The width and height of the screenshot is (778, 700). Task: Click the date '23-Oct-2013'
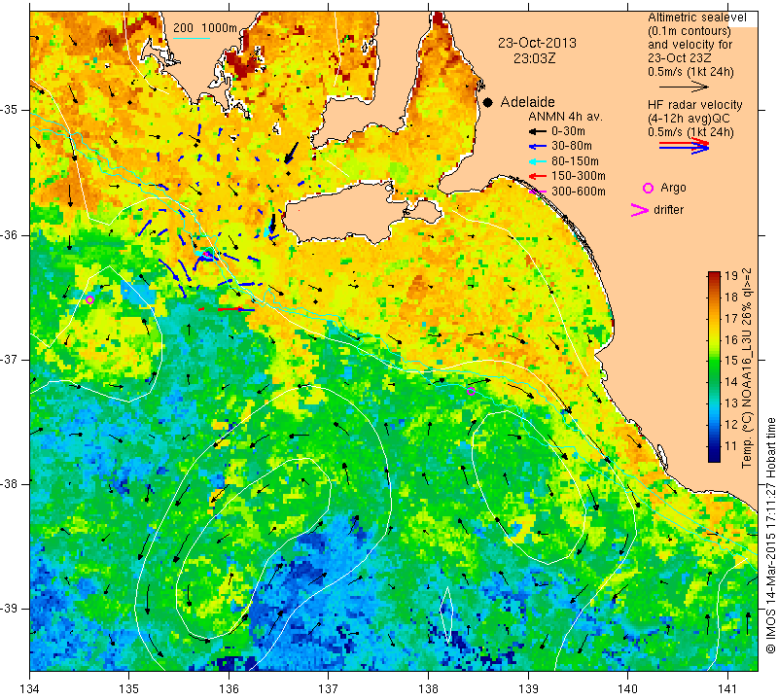point(537,43)
